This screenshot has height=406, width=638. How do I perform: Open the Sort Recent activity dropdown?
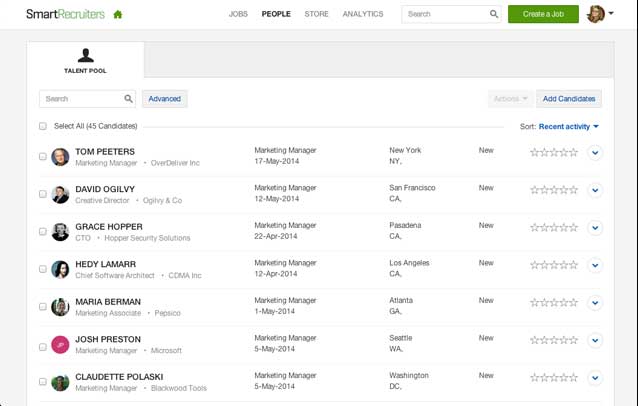click(x=568, y=127)
